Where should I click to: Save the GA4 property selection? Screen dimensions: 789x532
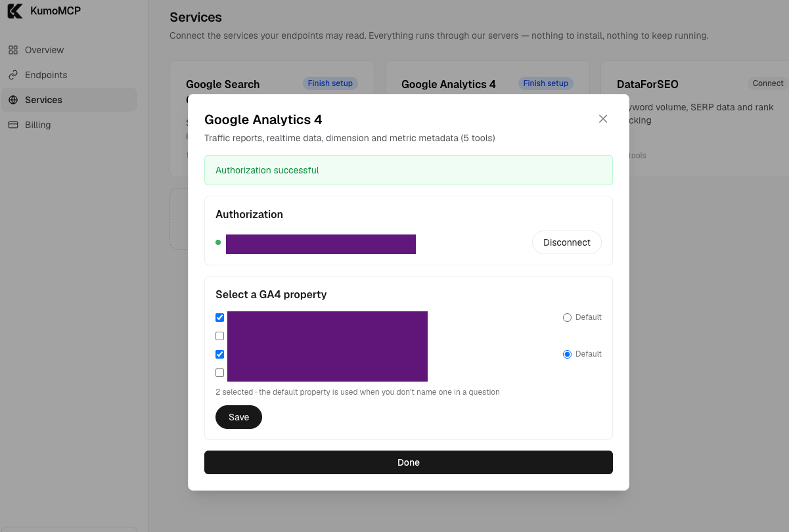(x=238, y=417)
